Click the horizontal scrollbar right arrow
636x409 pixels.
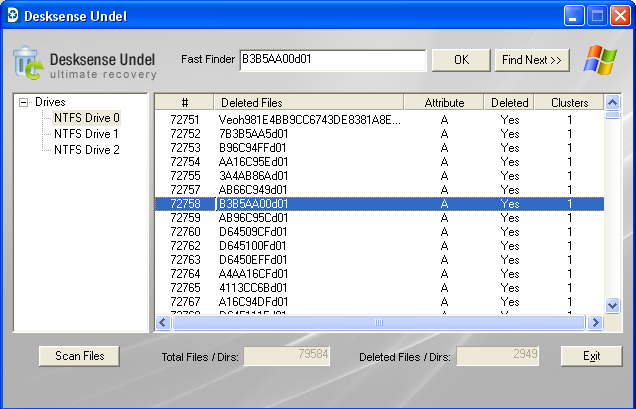click(595, 323)
